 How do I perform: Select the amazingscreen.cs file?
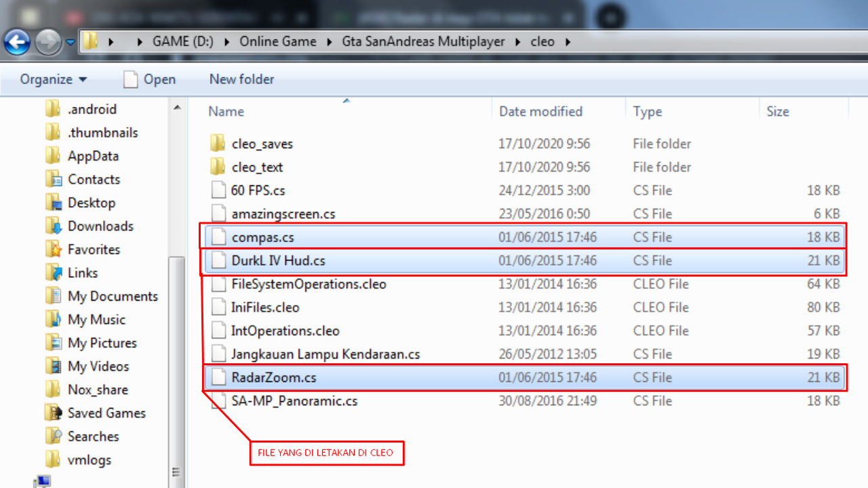point(283,214)
